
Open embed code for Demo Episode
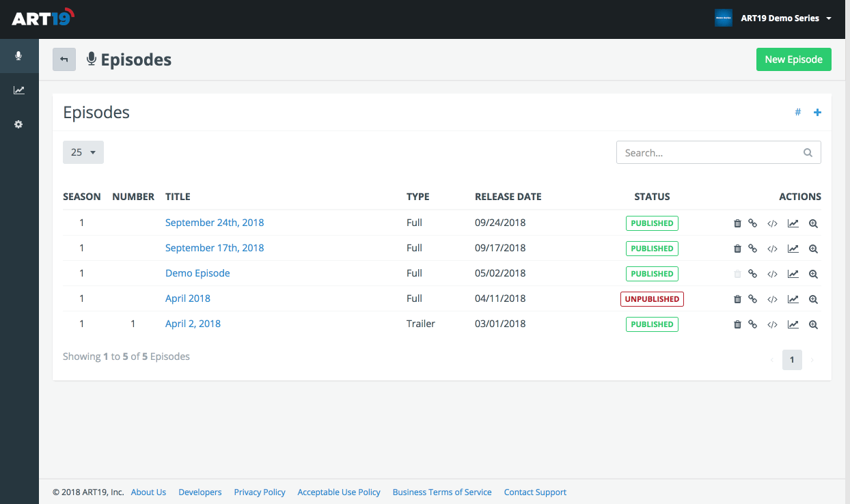(772, 274)
